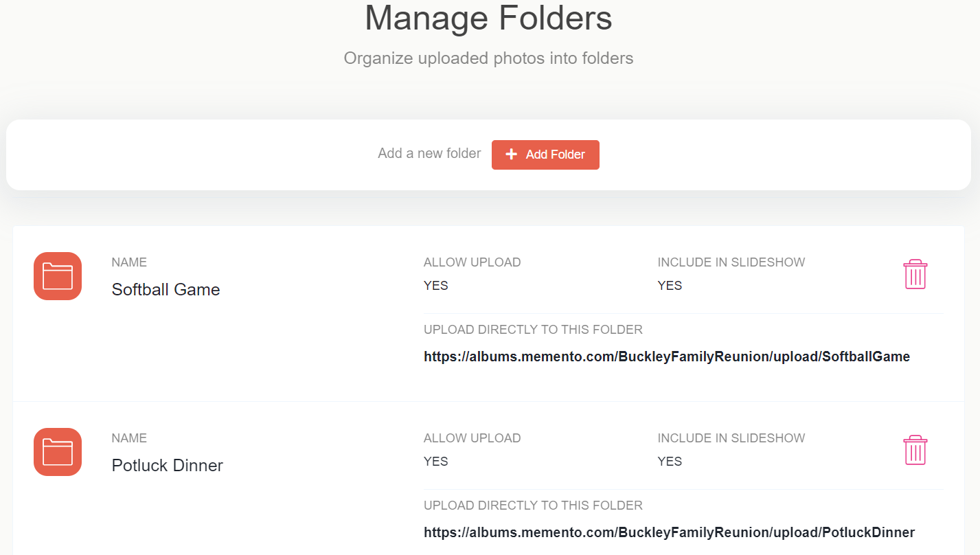980x555 pixels.
Task: Toggle Include in Slideshow YES for Softball Game
Action: click(670, 286)
